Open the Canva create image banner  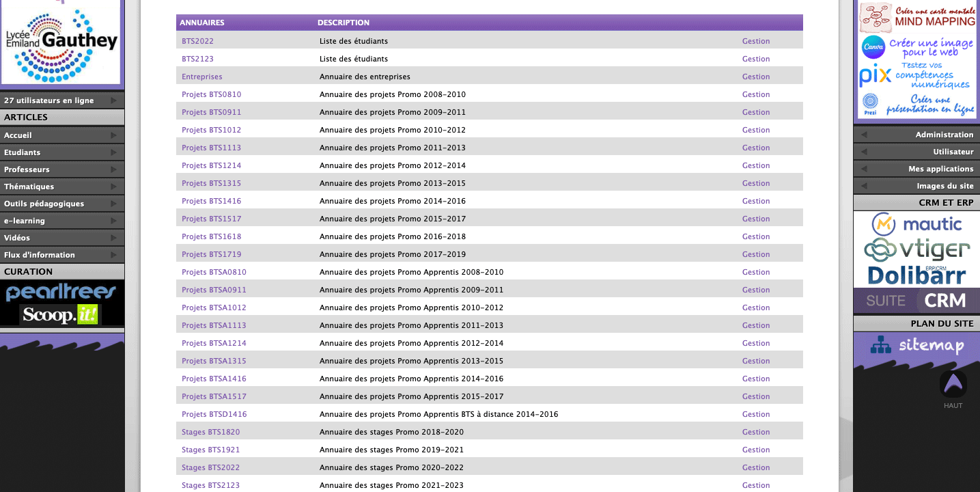pyautogui.click(x=916, y=47)
